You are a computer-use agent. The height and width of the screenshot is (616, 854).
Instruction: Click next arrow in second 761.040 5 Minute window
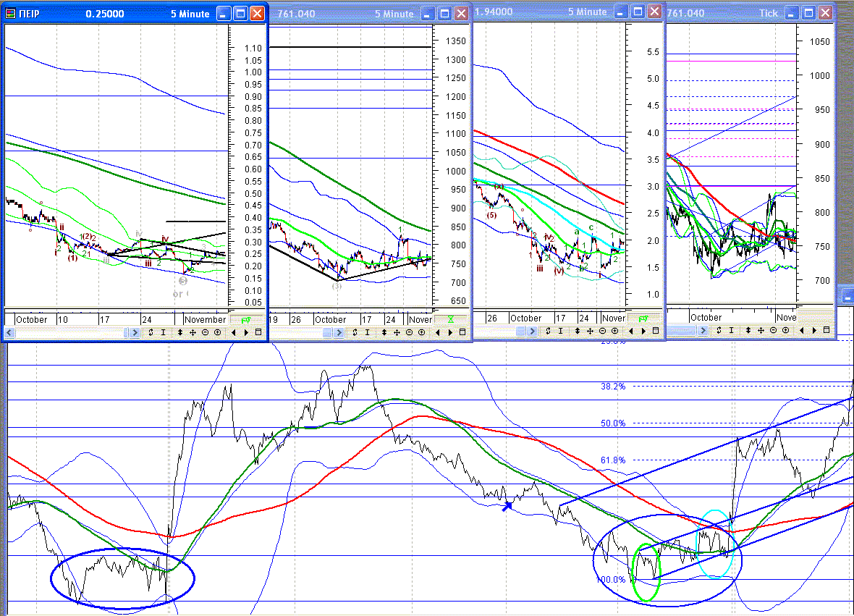(x=450, y=332)
